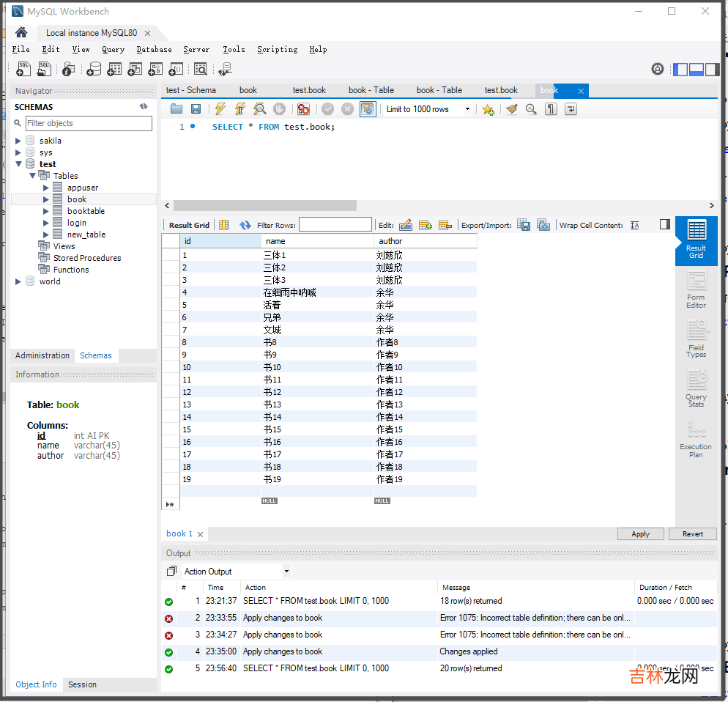Click the Revert button
728x702 pixels.
[x=692, y=534]
